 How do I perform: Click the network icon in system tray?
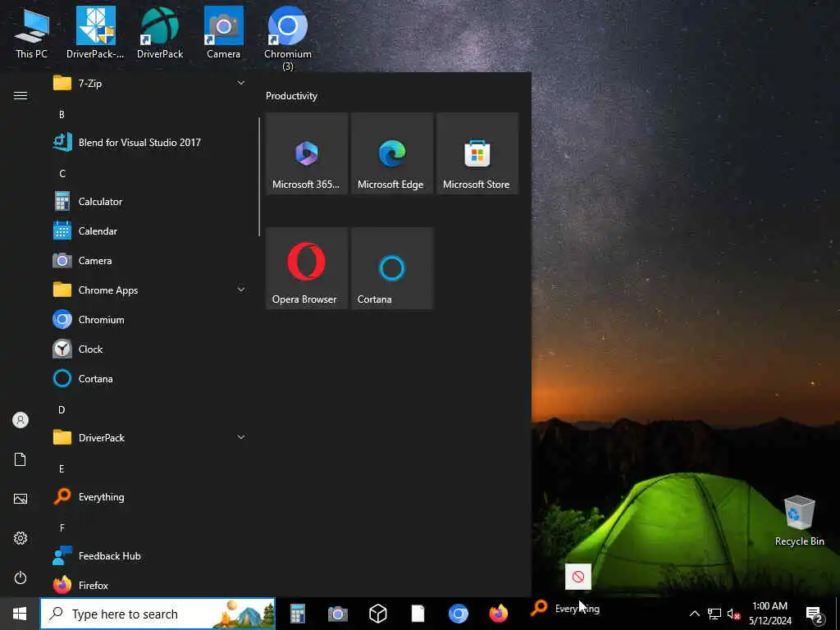[714, 614]
